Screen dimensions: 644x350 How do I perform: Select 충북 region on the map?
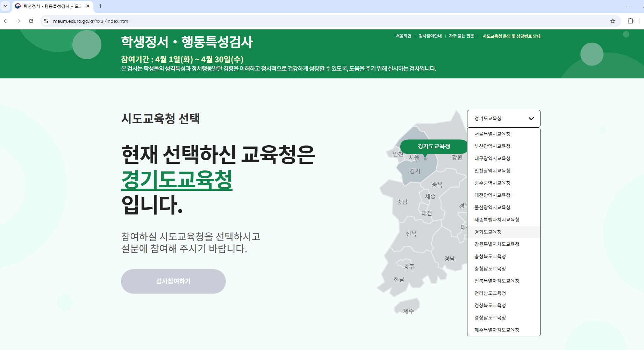[x=437, y=185]
